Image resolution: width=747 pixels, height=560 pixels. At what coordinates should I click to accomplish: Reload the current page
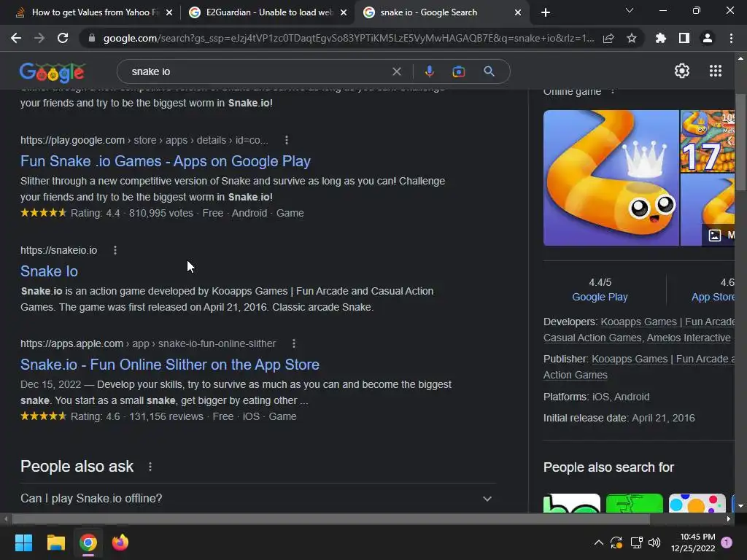pos(63,38)
